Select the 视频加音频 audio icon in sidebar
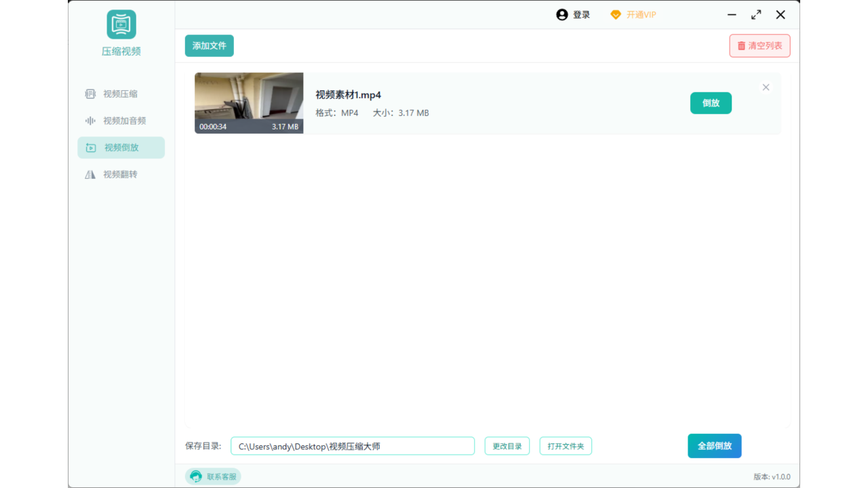 pos(90,121)
